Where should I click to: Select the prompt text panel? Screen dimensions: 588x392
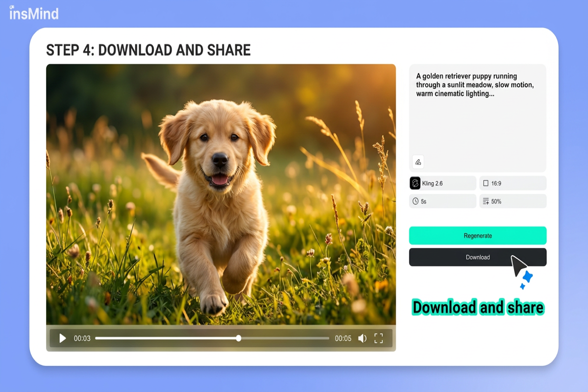coord(477,118)
